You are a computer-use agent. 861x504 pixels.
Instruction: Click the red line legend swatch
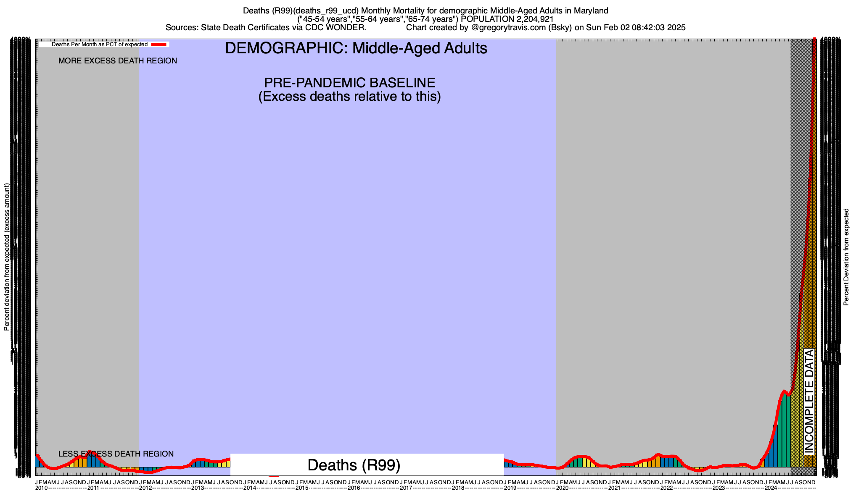pyautogui.click(x=159, y=44)
